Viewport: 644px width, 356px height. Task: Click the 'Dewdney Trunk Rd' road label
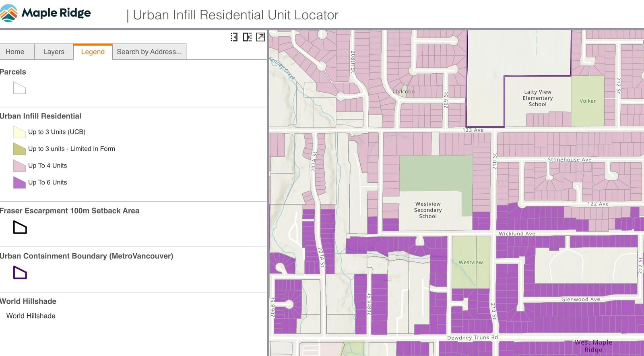473,337
